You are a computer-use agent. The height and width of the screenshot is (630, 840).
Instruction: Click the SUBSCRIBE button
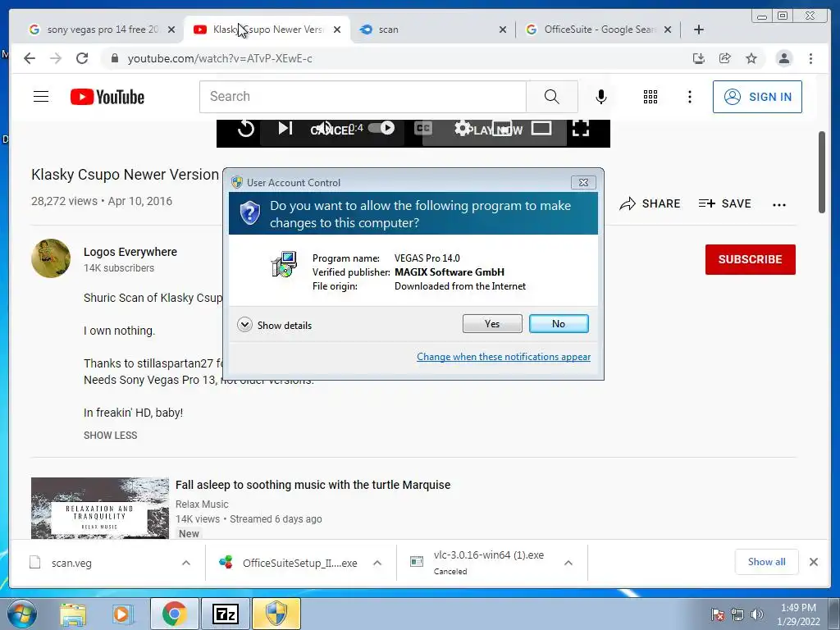point(750,259)
